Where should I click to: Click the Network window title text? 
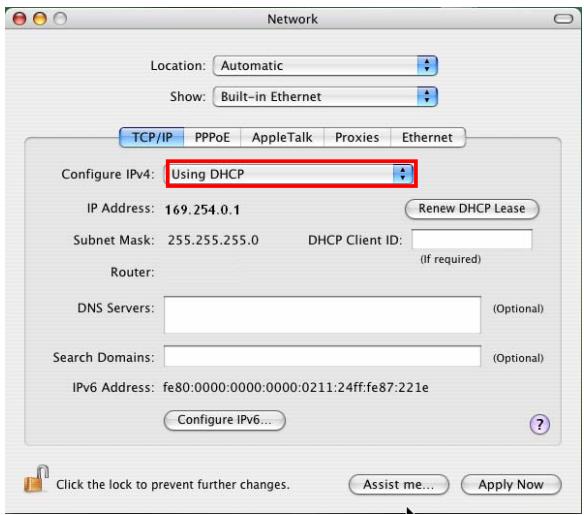(292, 19)
